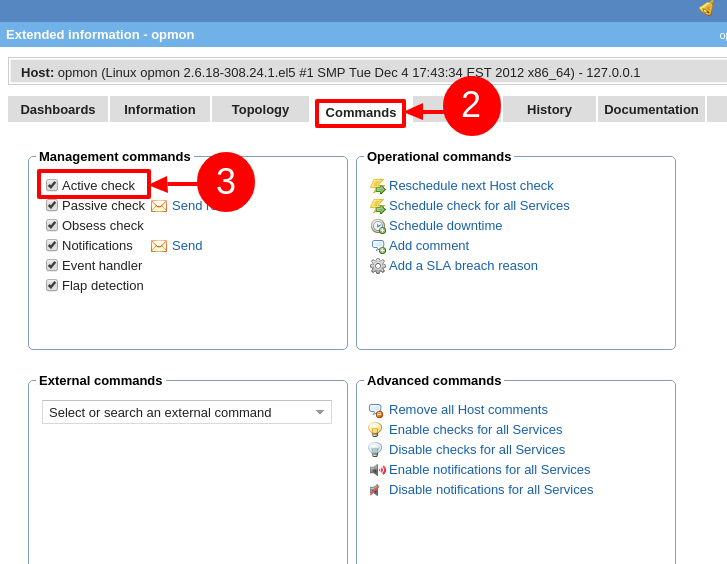Toggle the Active check checkbox
Viewport: 727px width, 564px height.
pyautogui.click(x=52, y=185)
